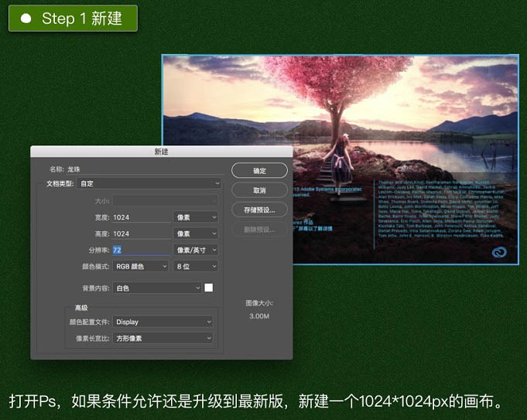Open the 文档类型 dropdown set to 自定
Image resolution: width=527 pixels, height=420 pixels.
[x=149, y=183]
